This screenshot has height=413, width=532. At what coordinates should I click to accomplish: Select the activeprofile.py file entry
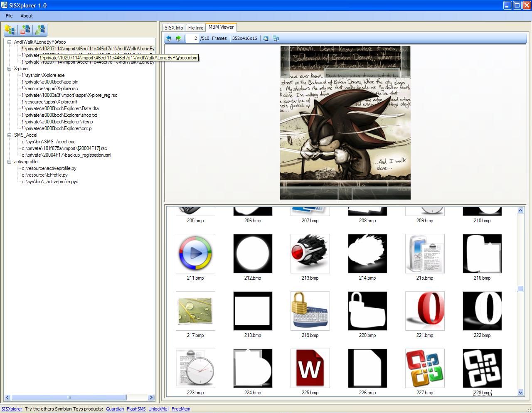point(49,168)
